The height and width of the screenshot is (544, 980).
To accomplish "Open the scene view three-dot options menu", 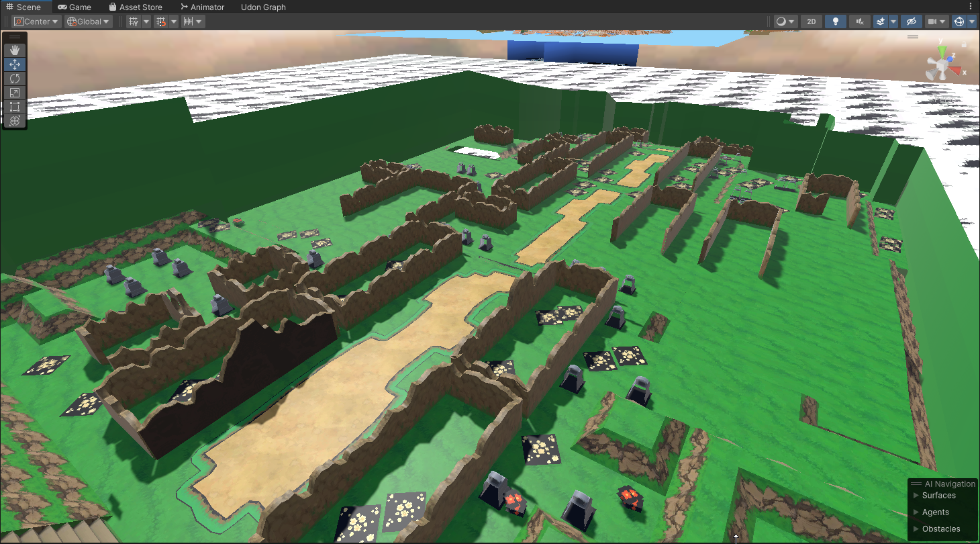I will coord(970,7).
